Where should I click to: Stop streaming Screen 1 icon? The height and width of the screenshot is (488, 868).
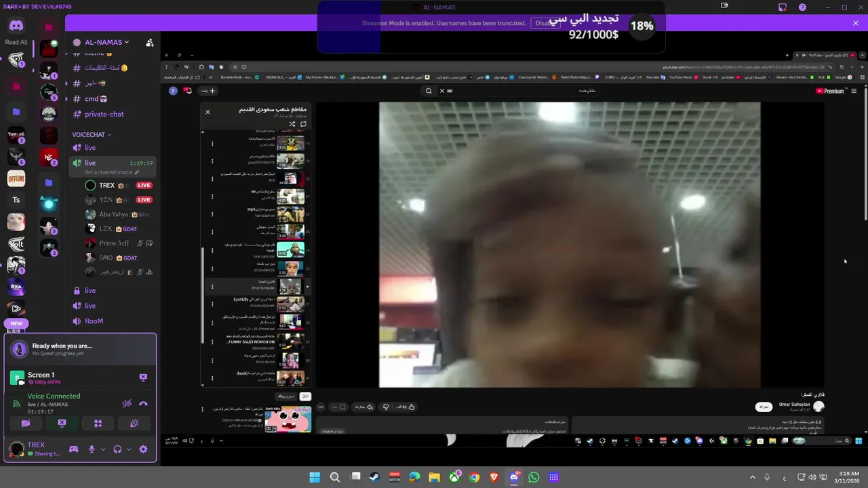point(143,377)
